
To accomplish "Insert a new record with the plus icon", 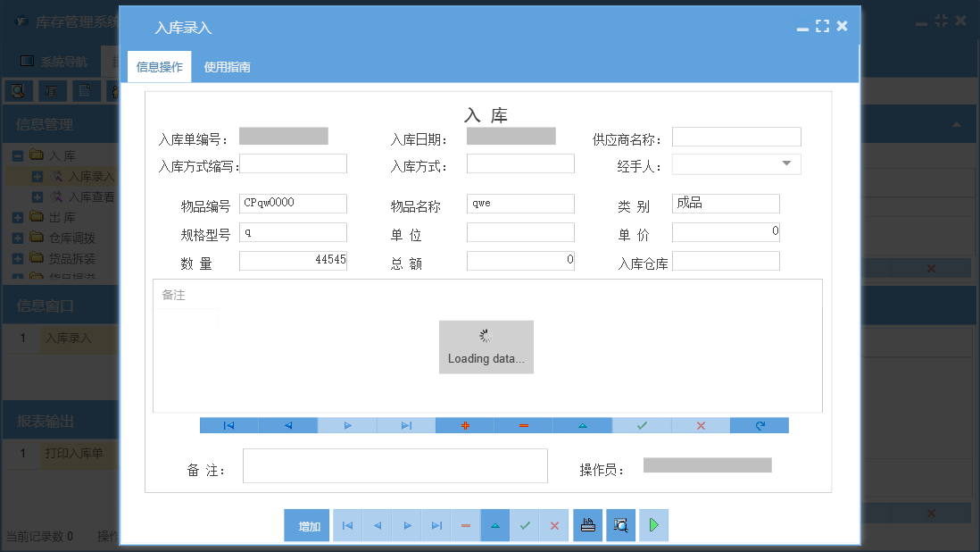I will (464, 425).
